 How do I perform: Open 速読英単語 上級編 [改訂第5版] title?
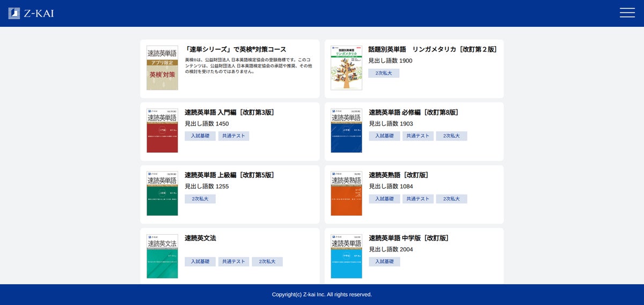point(230,175)
